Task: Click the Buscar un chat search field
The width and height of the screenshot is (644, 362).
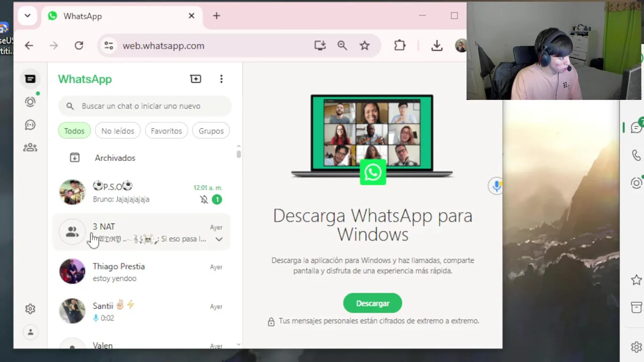Action: (145, 106)
